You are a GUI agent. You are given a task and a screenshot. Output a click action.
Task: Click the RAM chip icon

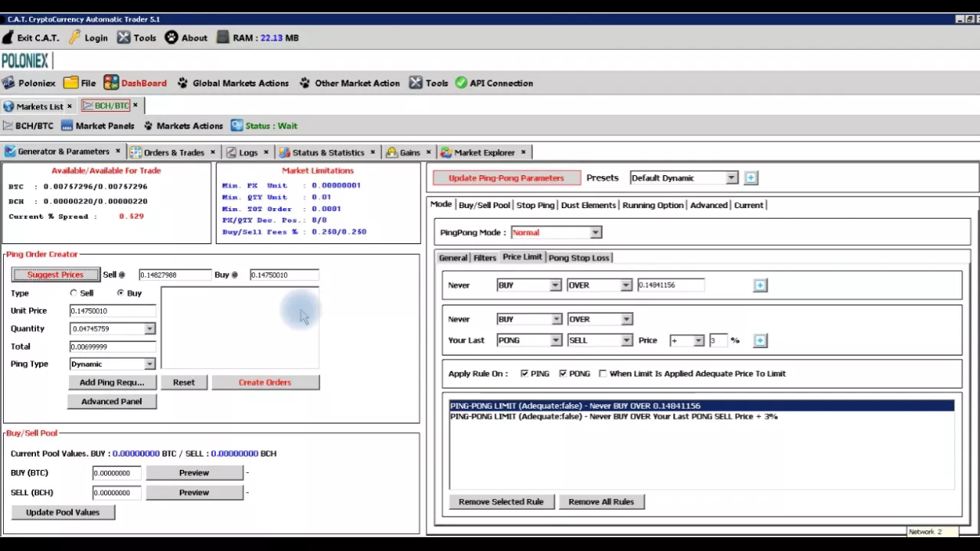(x=223, y=37)
